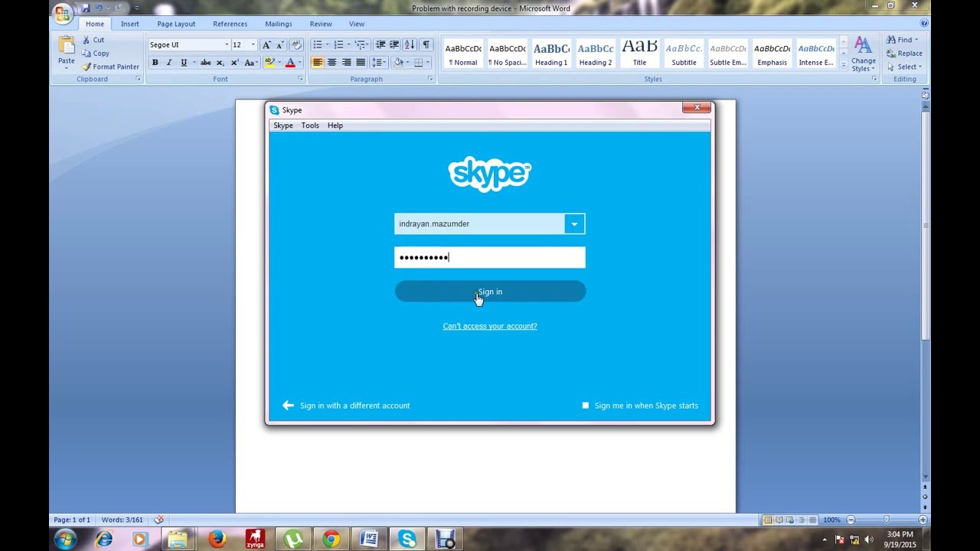The image size is (980, 551).
Task: Select the Format Painter tool
Action: click(110, 67)
